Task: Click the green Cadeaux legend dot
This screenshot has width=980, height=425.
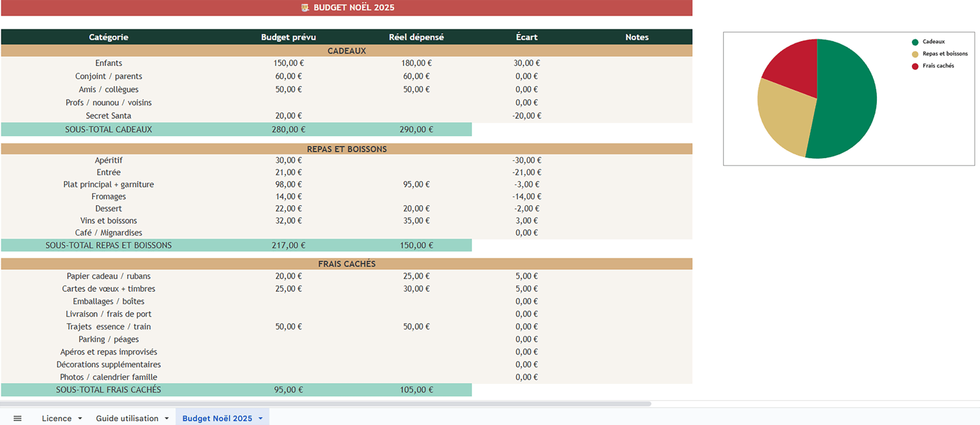Action: 915,42
